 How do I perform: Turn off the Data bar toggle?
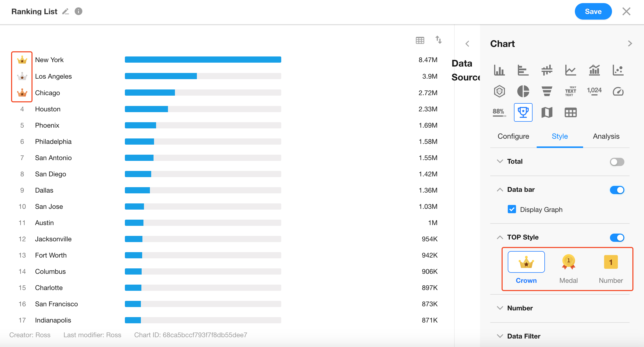(617, 190)
